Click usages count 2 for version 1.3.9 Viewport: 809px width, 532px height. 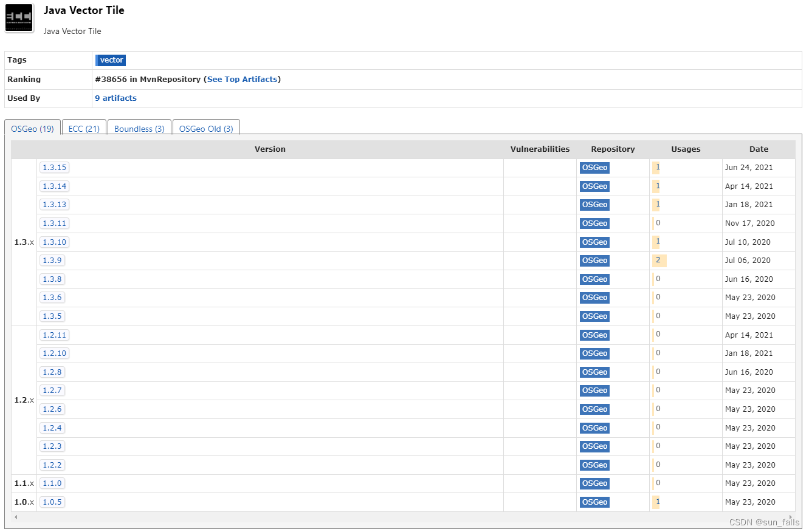click(x=659, y=260)
